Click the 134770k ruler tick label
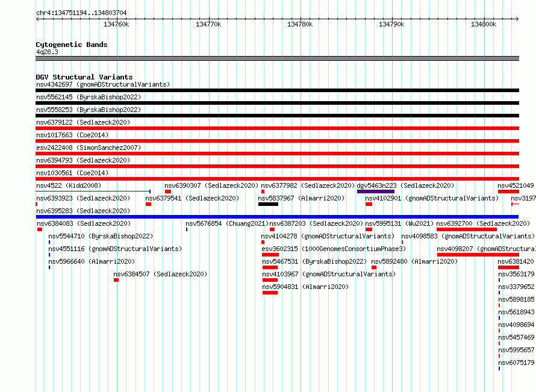This screenshot has width=536, height=392. pos(208,24)
